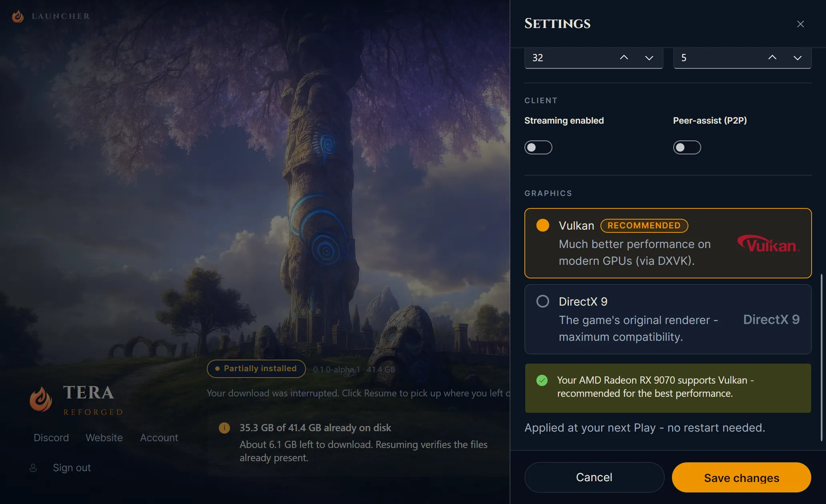The height and width of the screenshot is (504, 826).
Task: Click the TERA Reforged flame logo
Action: [41, 399]
